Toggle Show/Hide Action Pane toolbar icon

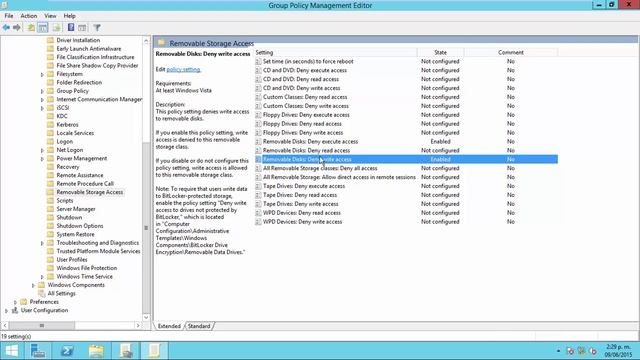point(82,28)
